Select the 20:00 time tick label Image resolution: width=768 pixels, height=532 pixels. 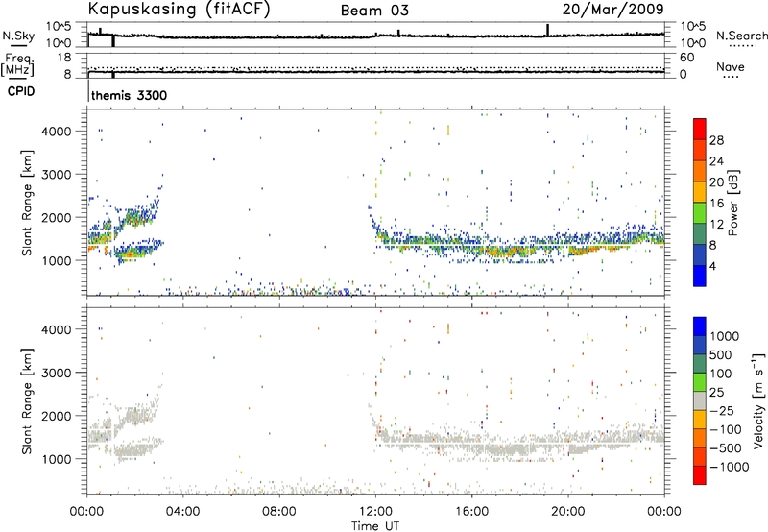tap(568, 512)
